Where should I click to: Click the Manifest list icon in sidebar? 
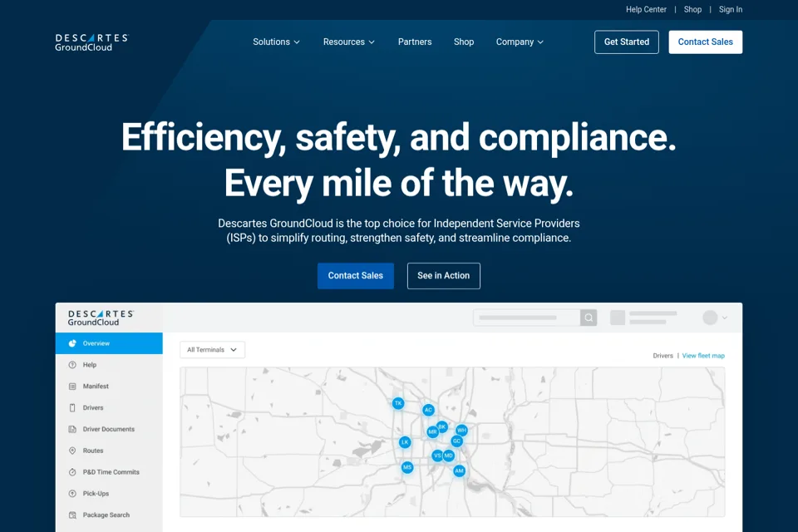click(x=72, y=387)
